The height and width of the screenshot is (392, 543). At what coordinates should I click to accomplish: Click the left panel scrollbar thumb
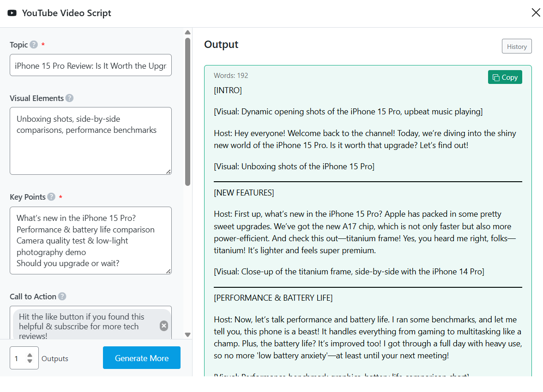pos(187,111)
